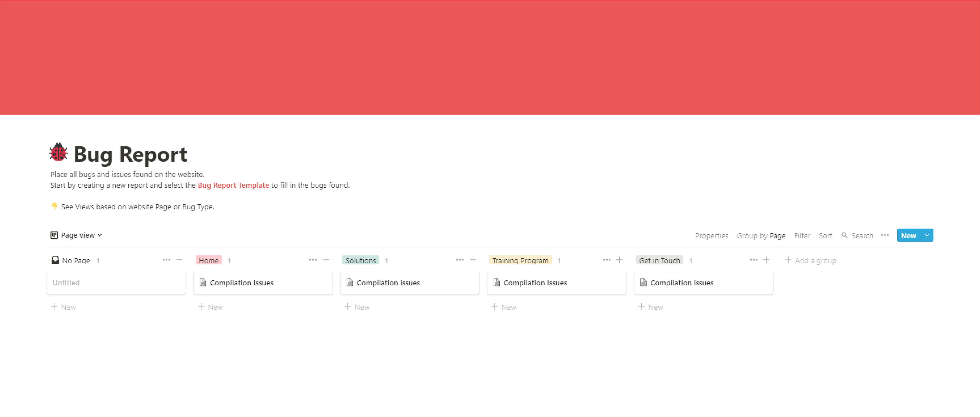Image resolution: width=980 pixels, height=417 pixels.
Task: Click the Bug Report page title
Action: coord(130,154)
